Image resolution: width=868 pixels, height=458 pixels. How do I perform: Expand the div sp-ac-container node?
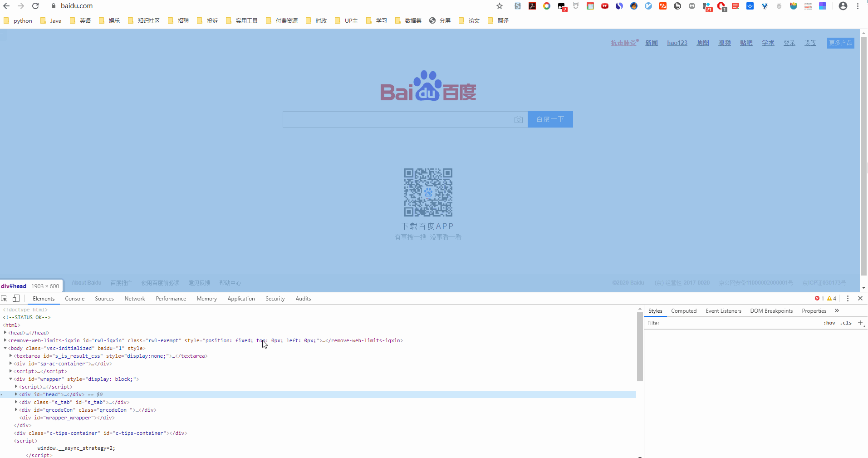[11, 364]
